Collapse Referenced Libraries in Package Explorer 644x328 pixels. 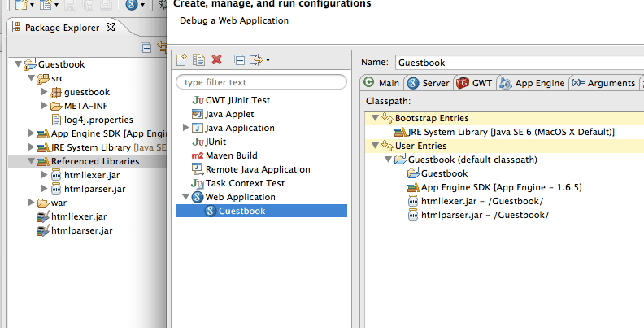point(31,160)
